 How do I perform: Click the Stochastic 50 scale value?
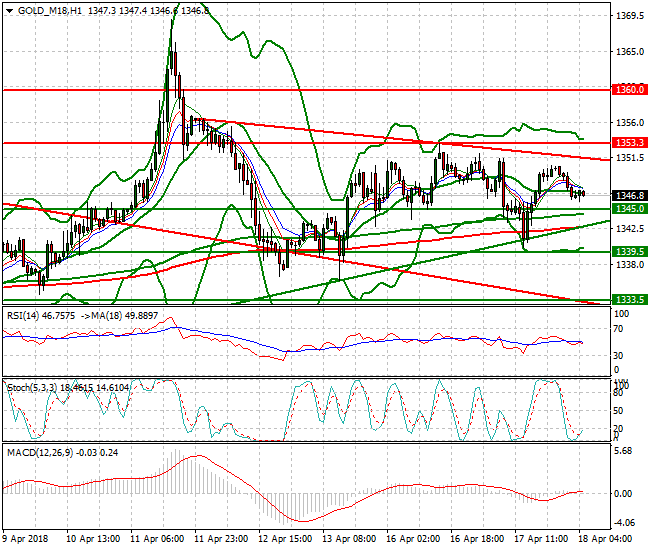coord(618,411)
